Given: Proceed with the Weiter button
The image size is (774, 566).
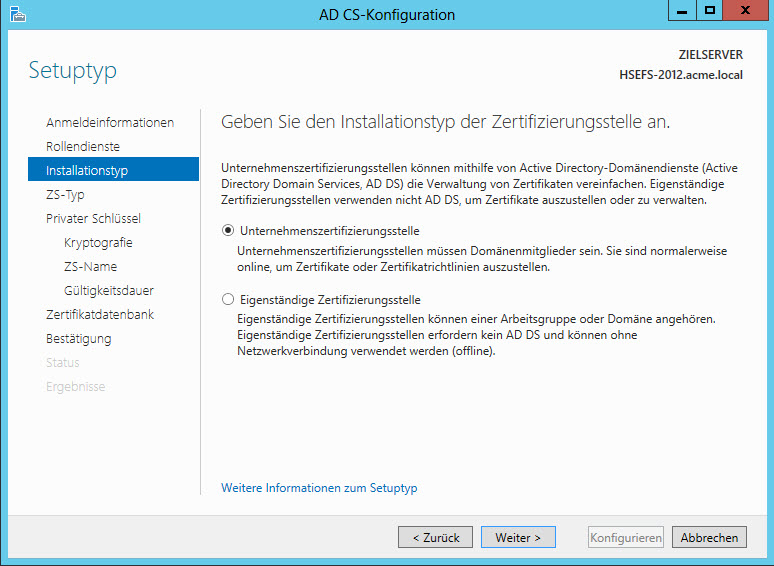Looking at the screenshot, I should point(518,537).
